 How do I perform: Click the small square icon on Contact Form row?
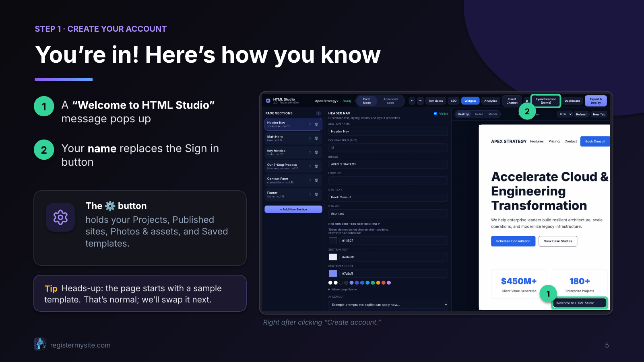[310, 181]
